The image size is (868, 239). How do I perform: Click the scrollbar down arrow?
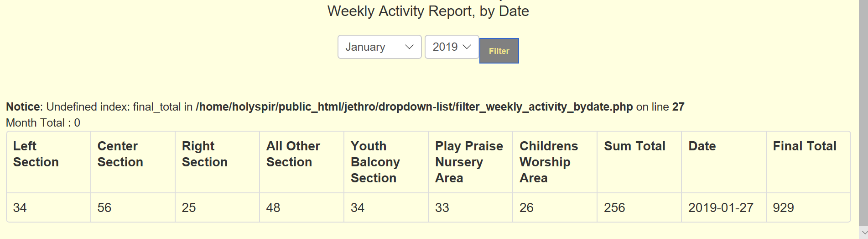863,233
